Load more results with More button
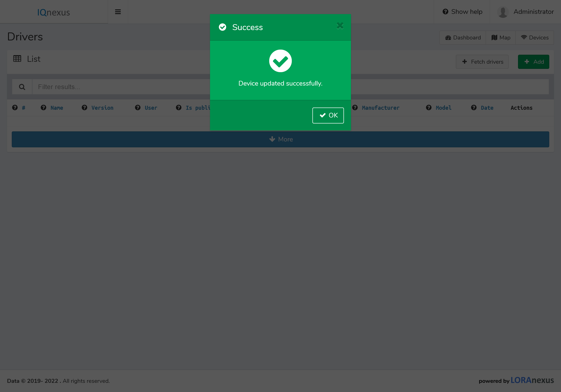The width and height of the screenshot is (561, 392). tap(280, 139)
